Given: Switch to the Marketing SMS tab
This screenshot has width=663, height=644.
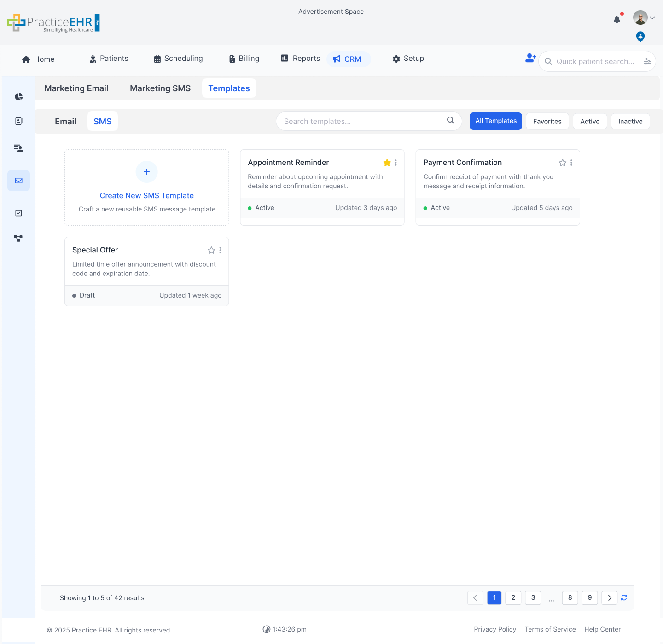Looking at the screenshot, I should click(160, 88).
